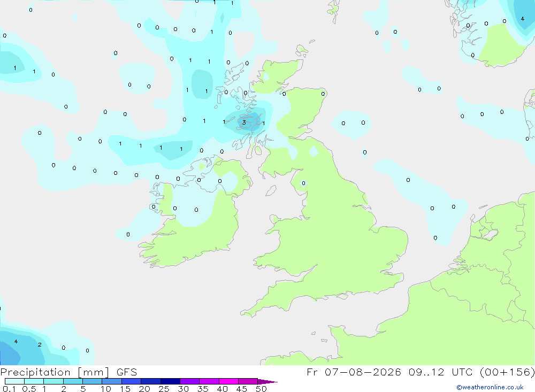Image resolution: width=535 pixels, height=392 pixels.
Task: Select the 2–5 mm legend color swatch
Action: pyautogui.click(x=73, y=381)
